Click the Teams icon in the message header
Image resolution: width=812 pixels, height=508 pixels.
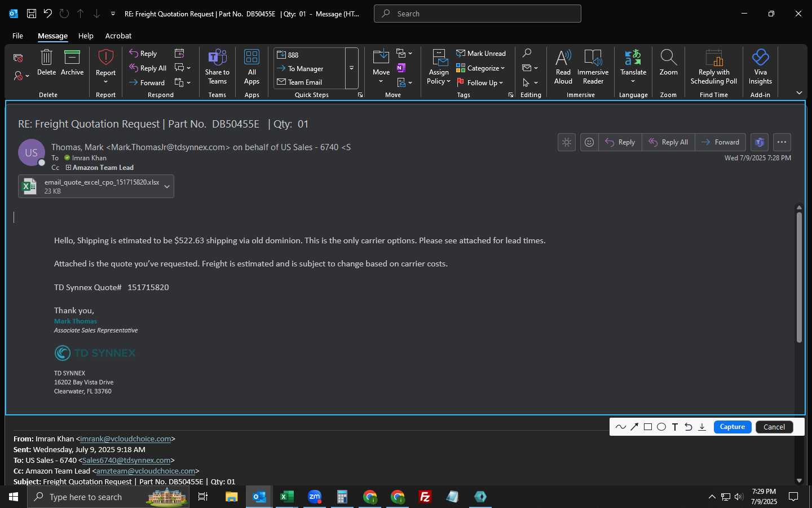(760, 142)
